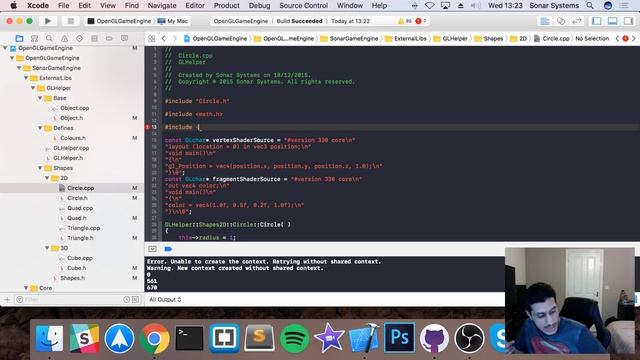The width and height of the screenshot is (640, 360).
Task: Open the Source Control menu
Action: pyautogui.click(x=303, y=6)
